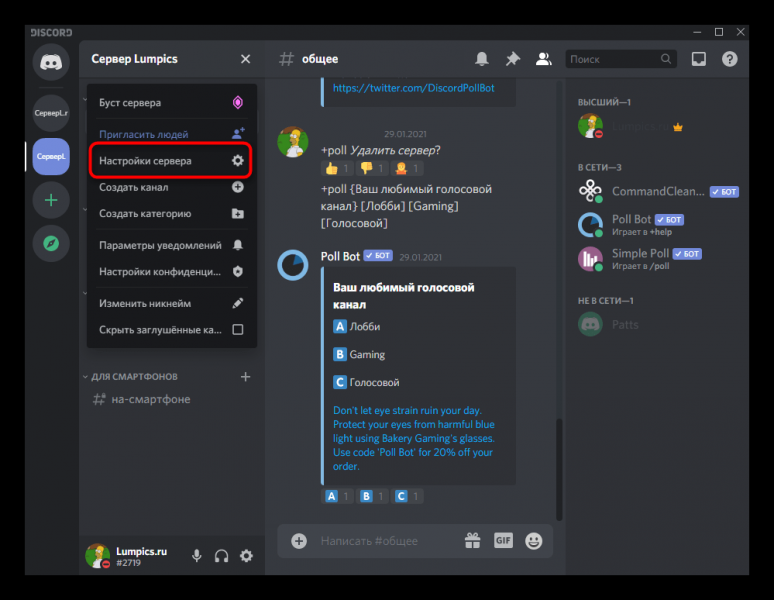The image size is (774, 600).
Task: Click poll option Лобби
Action: coord(357,327)
